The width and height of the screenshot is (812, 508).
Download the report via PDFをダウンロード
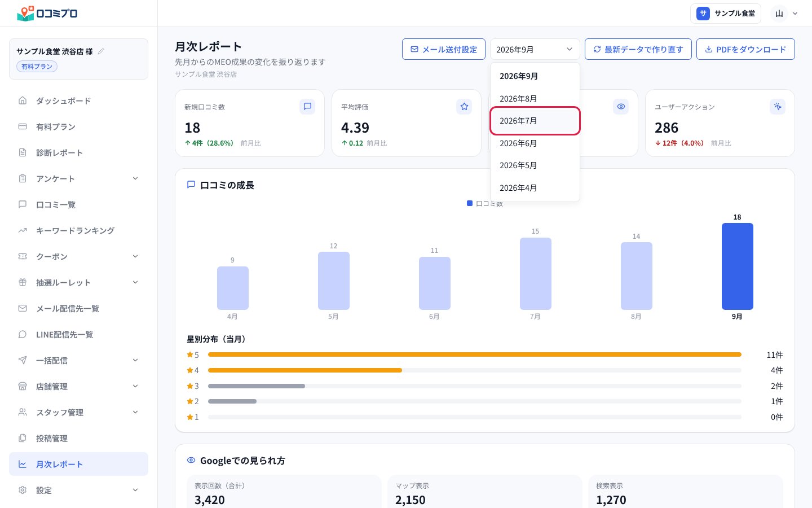745,49
